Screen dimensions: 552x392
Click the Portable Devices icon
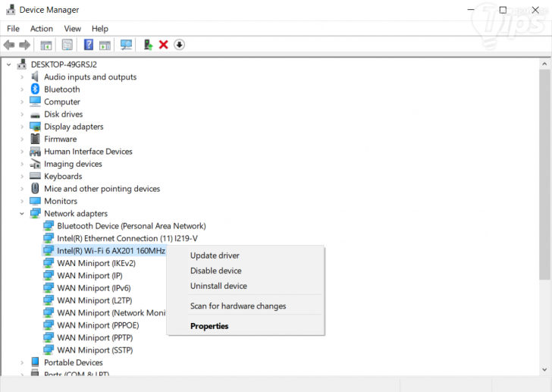35,362
